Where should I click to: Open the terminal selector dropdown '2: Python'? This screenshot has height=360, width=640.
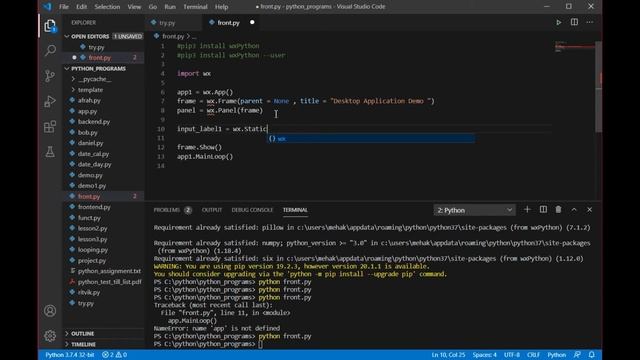click(474, 210)
